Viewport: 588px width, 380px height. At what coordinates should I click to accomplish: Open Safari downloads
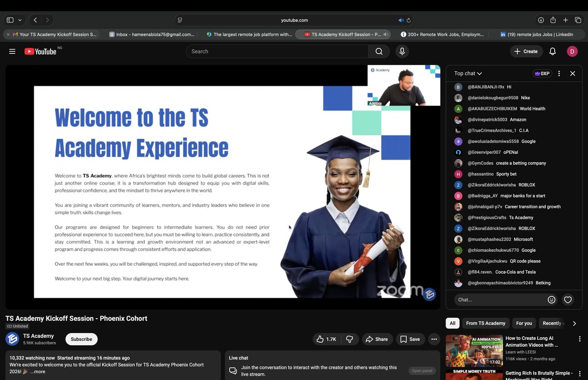click(x=541, y=20)
